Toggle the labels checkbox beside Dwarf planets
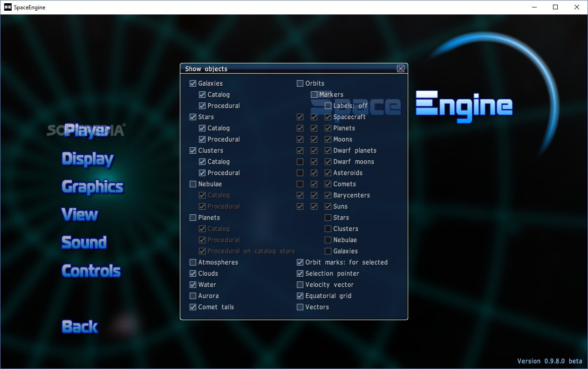The width and height of the screenshot is (588, 369). (x=328, y=150)
